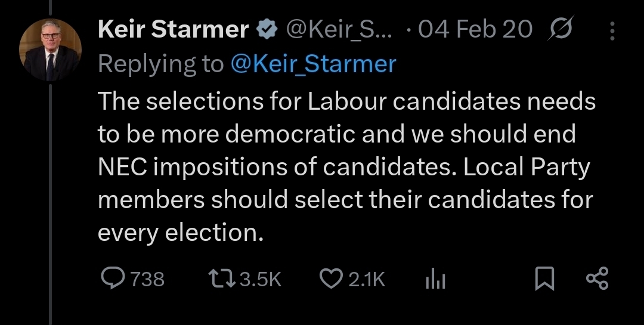644x325 pixels.
Task: Open the three-dot more options menu
Action: pos(613,30)
